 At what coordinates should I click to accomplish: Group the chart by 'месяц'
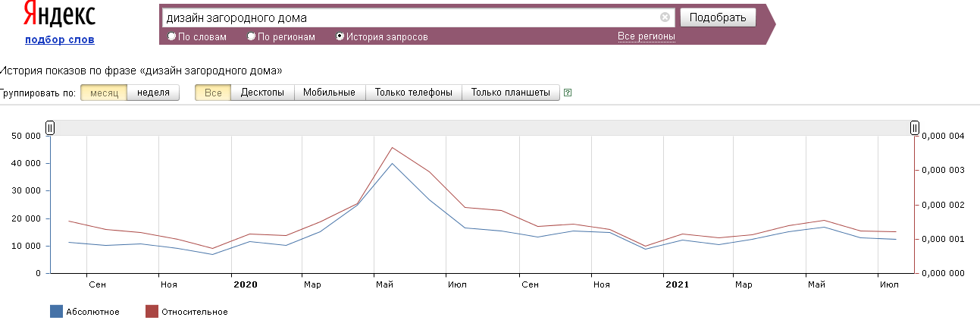103,93
